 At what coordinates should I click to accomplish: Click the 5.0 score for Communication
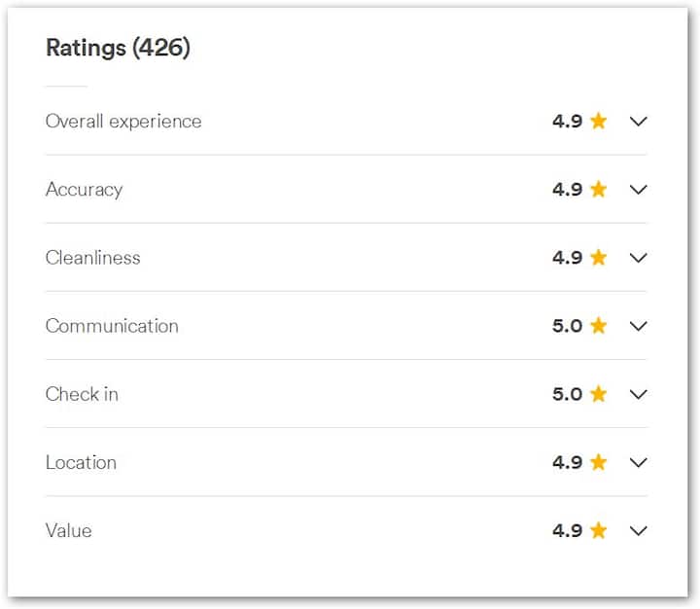(567, 326)
